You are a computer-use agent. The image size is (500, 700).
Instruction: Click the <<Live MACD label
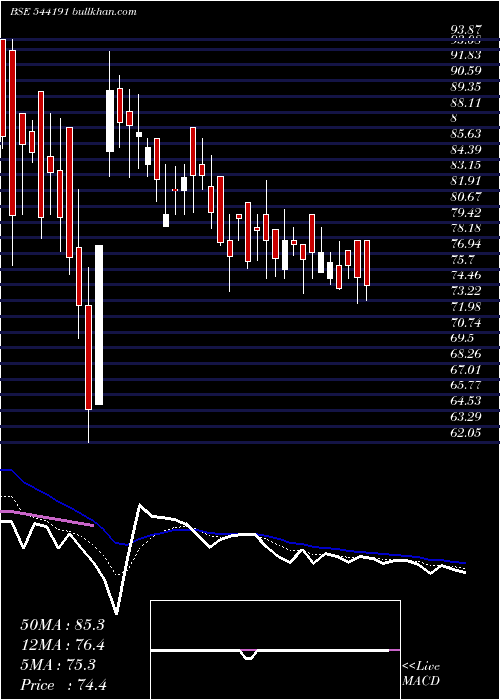(421, 674)
